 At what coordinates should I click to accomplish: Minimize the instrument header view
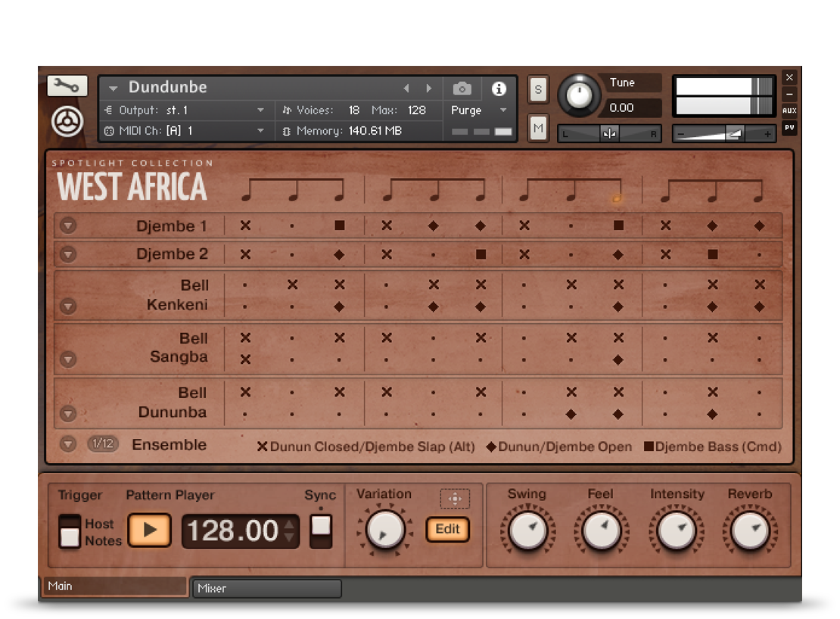coord(789,95)
